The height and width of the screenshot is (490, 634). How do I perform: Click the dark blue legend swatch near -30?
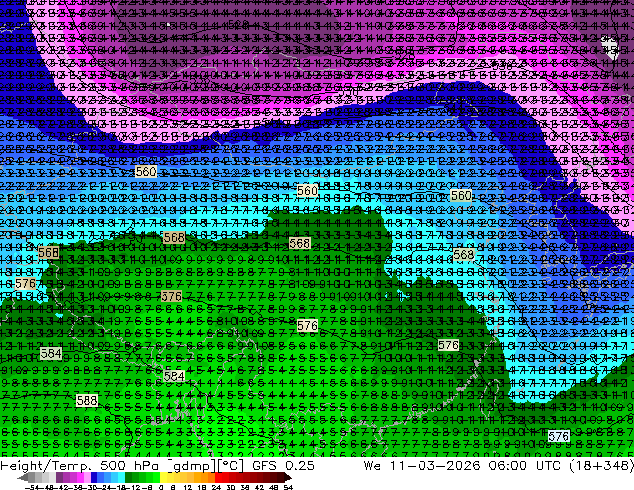tap(94, 478)
